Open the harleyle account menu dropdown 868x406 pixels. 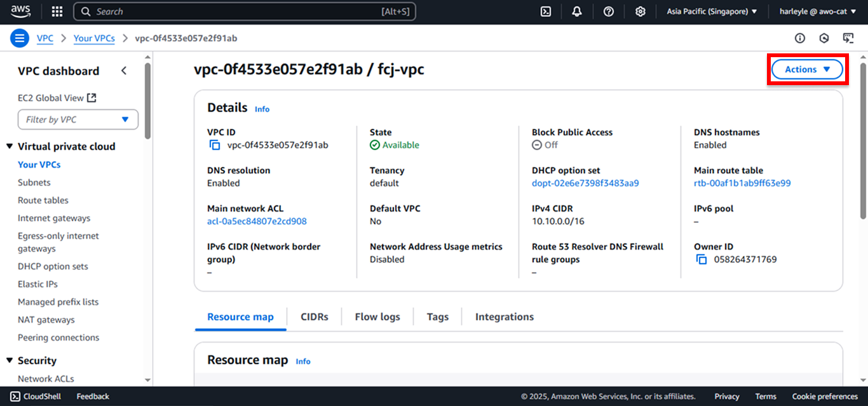click(818, 11)
